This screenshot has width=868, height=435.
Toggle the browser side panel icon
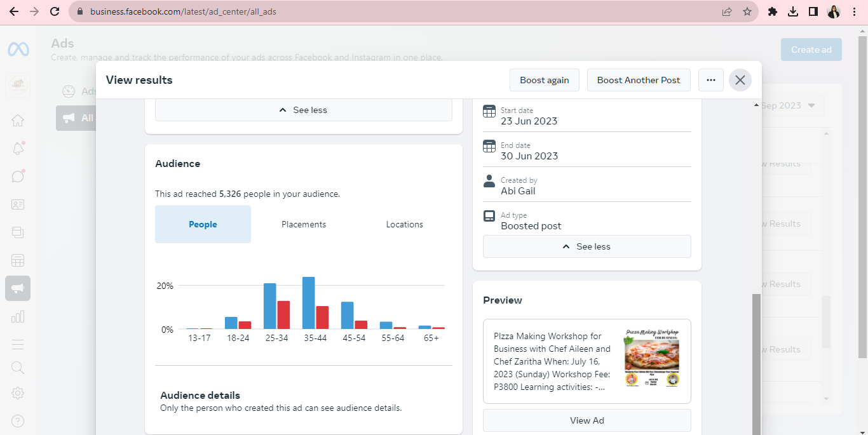(x=813, y=11)
